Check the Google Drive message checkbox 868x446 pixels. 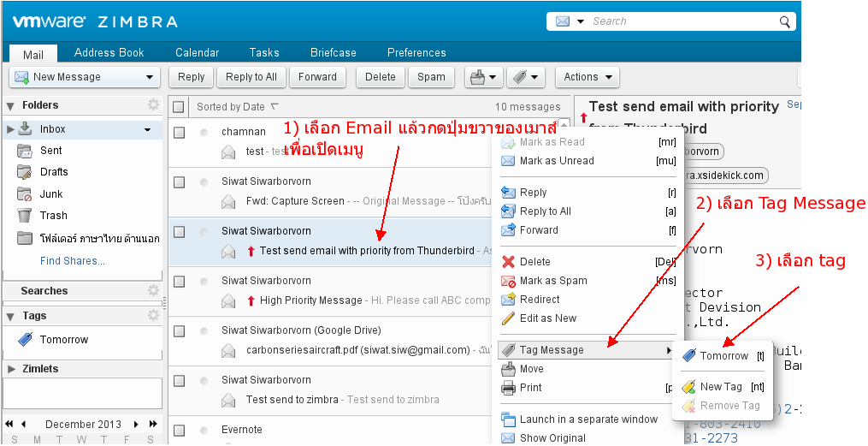tap(179, 330)
